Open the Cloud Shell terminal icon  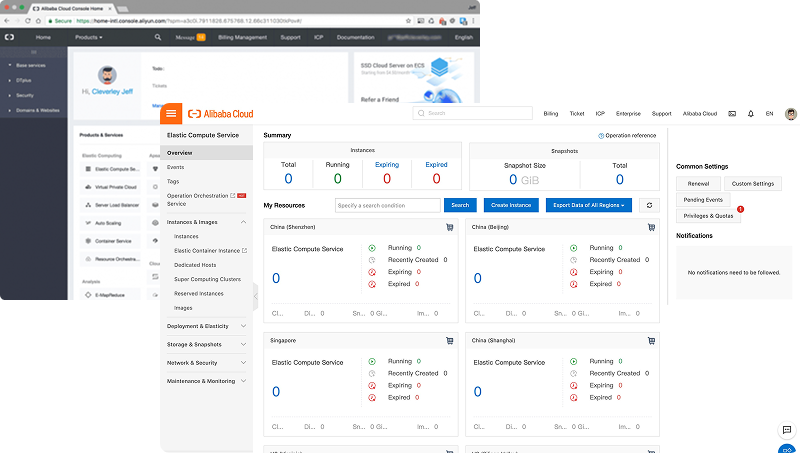732,114
